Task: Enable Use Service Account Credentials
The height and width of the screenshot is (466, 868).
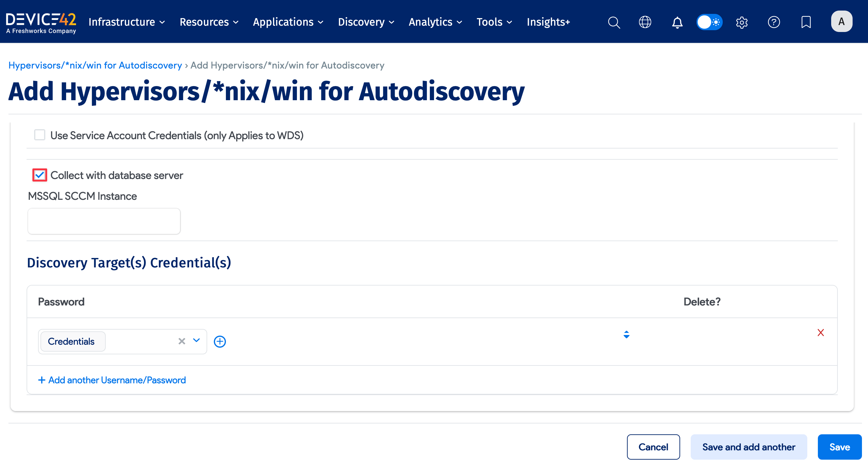Action: pyautogui.click(x=40, y=135)
